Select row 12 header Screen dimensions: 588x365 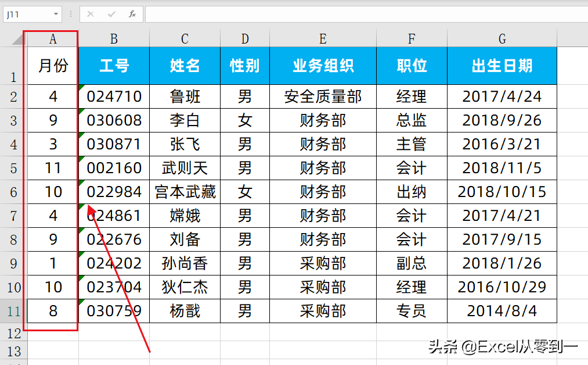13,332
